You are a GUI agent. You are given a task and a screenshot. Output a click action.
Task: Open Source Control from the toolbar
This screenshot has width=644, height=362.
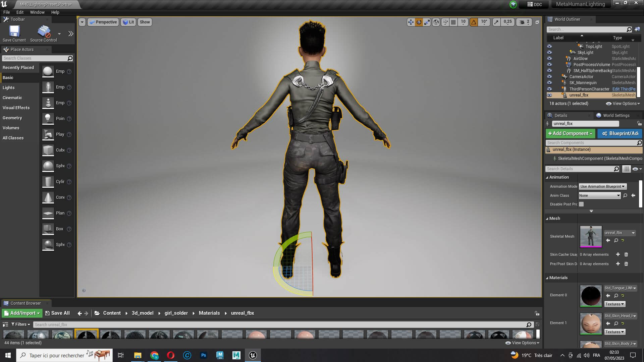43,32
